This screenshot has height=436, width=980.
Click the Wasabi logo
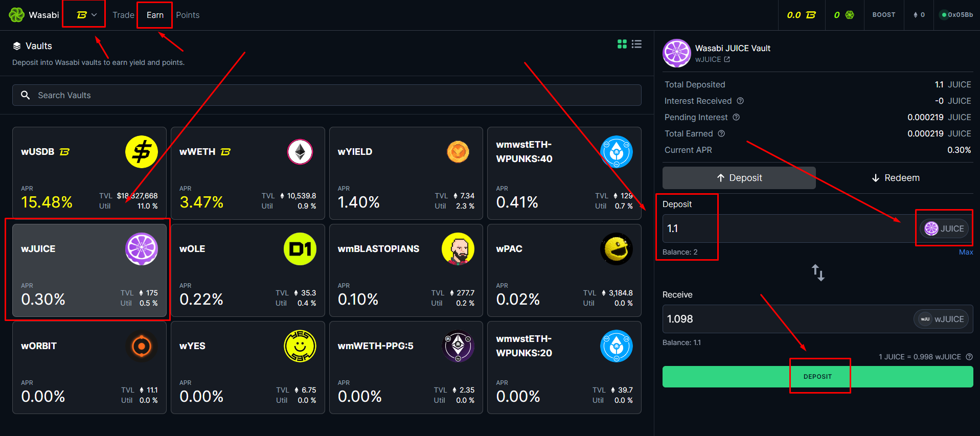(x=17, y=15)
